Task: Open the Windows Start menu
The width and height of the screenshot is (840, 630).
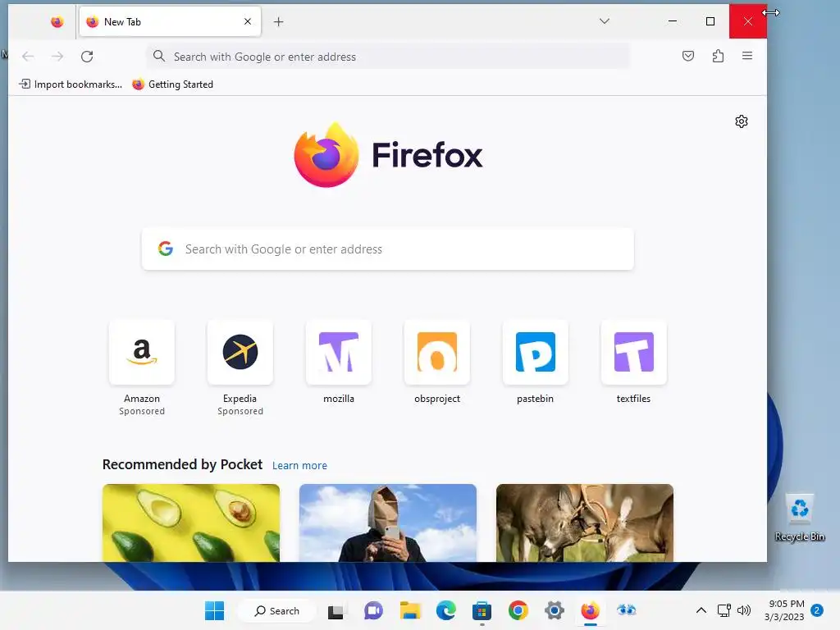Action: 215,610
